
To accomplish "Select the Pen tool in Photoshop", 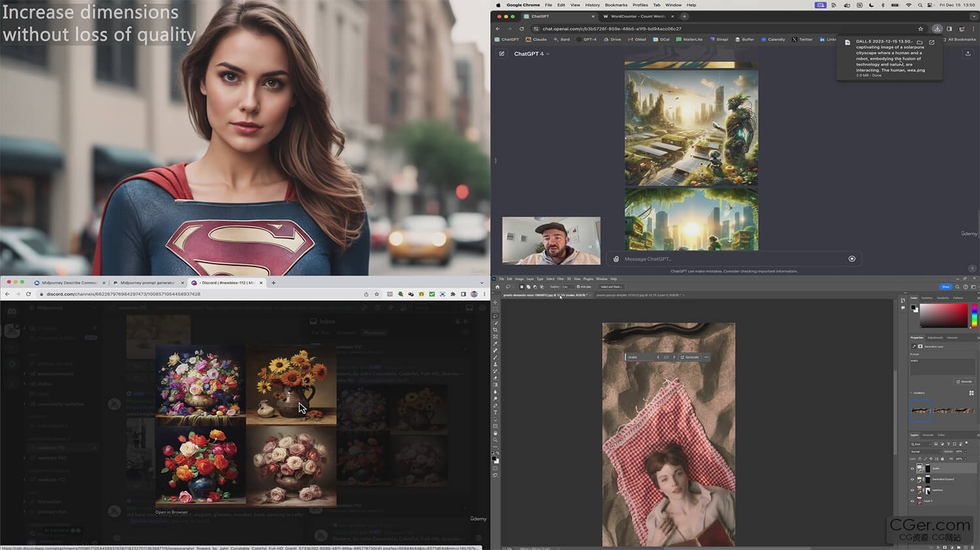I will pyautogui.click(x=495, y=406).
